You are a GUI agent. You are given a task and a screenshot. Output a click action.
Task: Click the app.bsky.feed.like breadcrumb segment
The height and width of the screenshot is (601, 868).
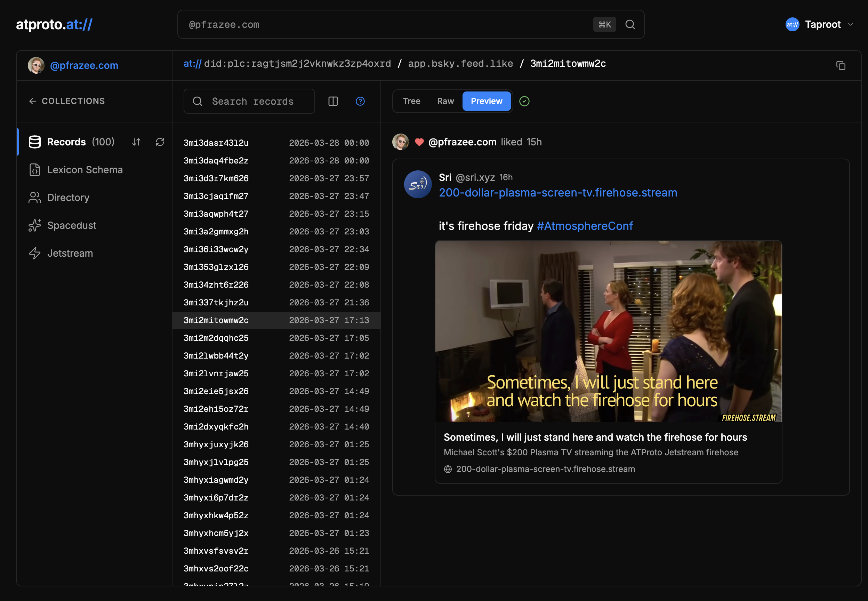pyautogui.click(x=460, y=64)
